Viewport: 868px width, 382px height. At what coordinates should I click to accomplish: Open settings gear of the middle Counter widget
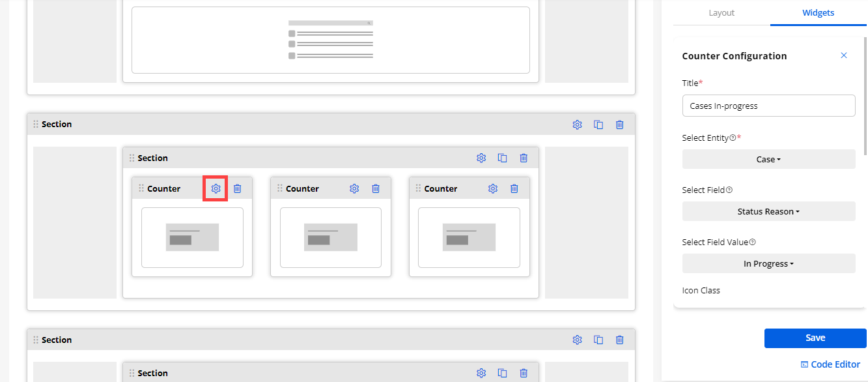pyautogui.click(x=354, y=189)
